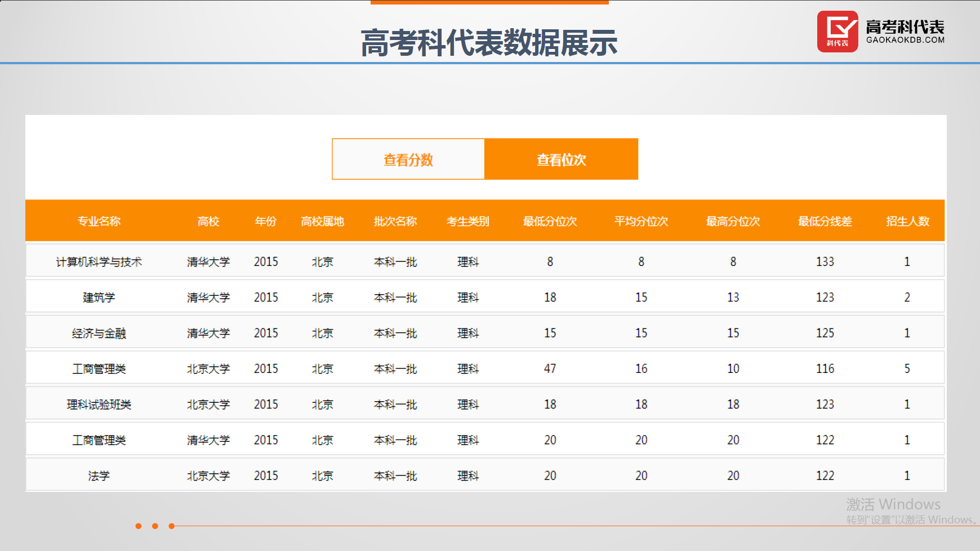Click the 招生人数 column header
This screenshot has height=551, width=980.
click(x=907, y=221)
